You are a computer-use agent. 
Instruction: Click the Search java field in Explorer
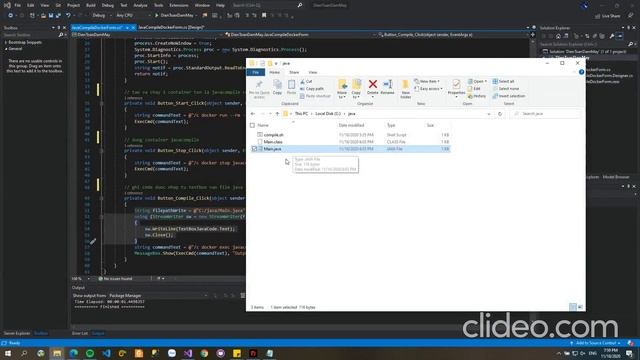[x=546, y=114]
